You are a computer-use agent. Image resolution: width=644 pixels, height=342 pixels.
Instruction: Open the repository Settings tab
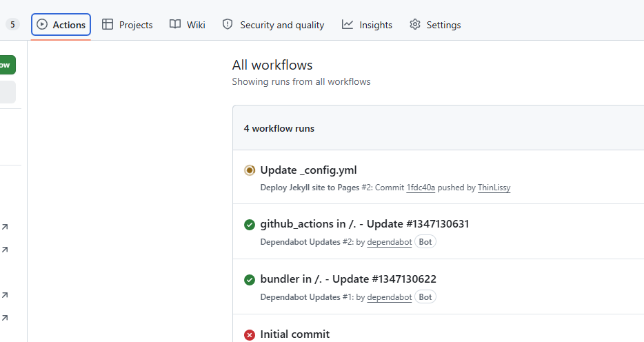click(x=435, y=25)
